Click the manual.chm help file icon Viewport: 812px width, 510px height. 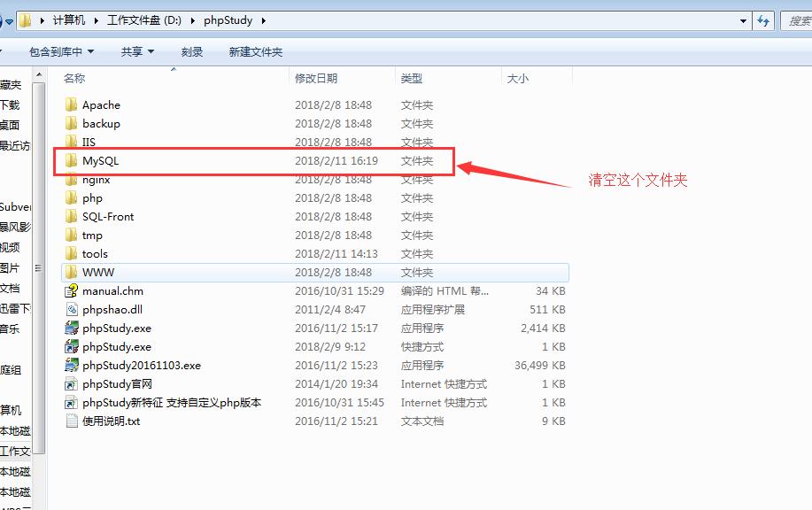[x=71, y=291]
